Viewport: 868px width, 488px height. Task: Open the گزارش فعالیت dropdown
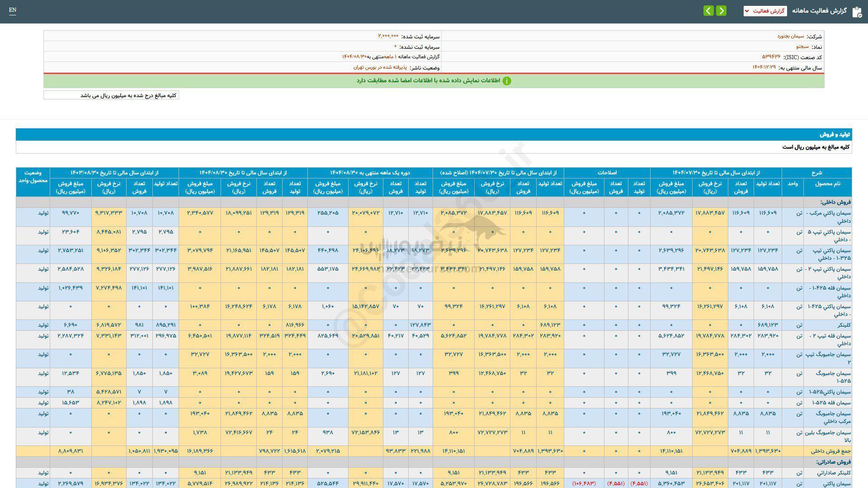pos(765,11)
